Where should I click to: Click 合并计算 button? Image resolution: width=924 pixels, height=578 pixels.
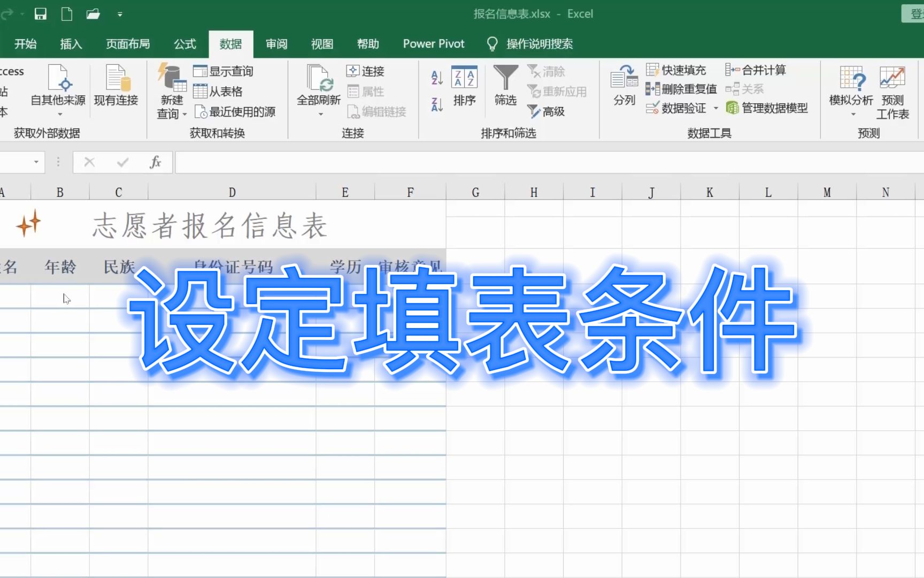[756, 70]
